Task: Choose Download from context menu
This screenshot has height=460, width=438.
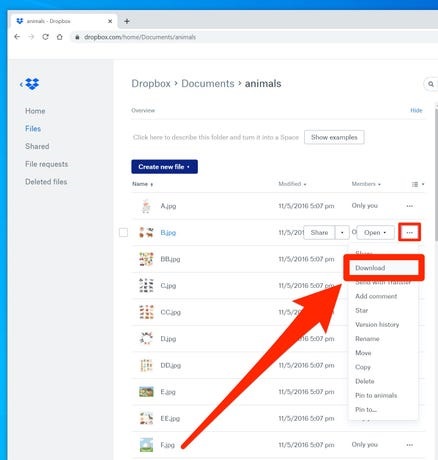Action: click(384, 268)
